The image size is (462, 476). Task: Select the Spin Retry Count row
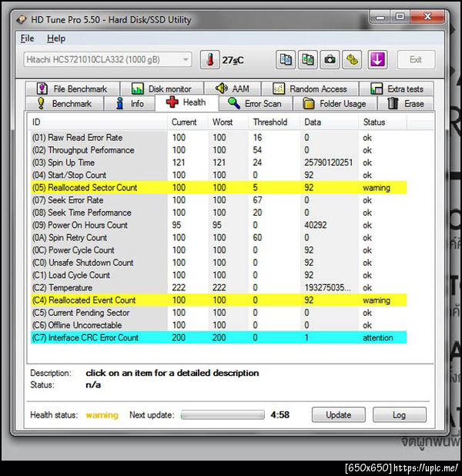(x=219, y=238)
